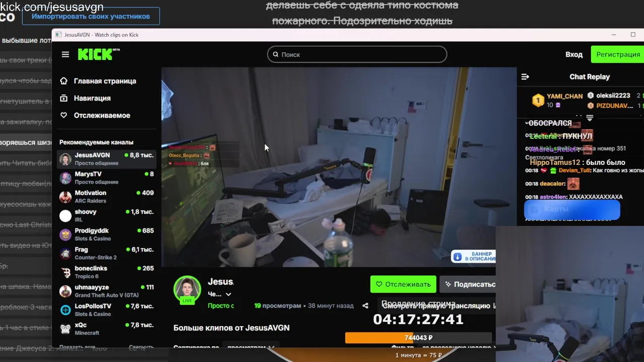
Task: Click the blue Карты button in chat
Action: (x=572, y=209)
